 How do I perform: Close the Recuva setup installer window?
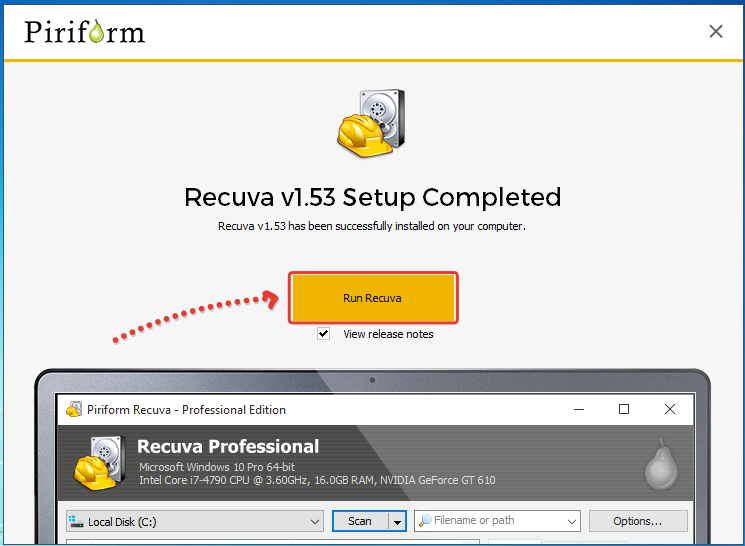715,31
